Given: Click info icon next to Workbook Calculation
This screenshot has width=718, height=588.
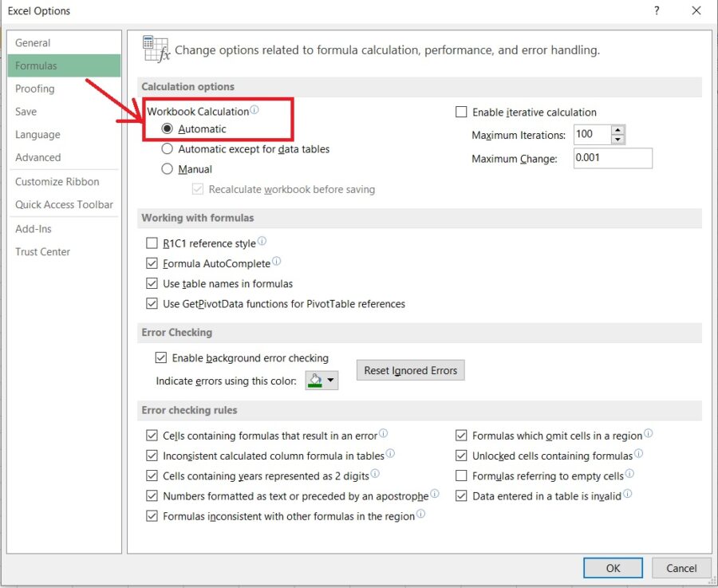Looking at the screenshot, I should [x=254, y=109].
